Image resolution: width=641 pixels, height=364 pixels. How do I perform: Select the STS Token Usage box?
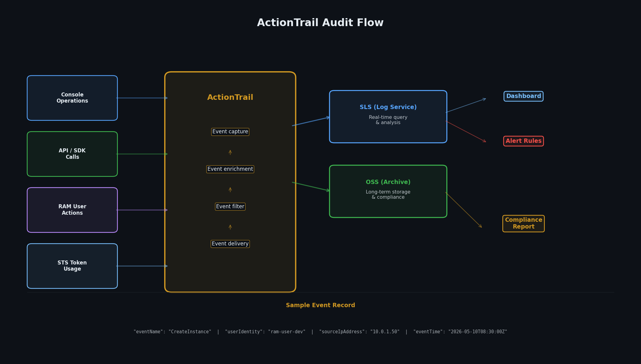[72, 266]
